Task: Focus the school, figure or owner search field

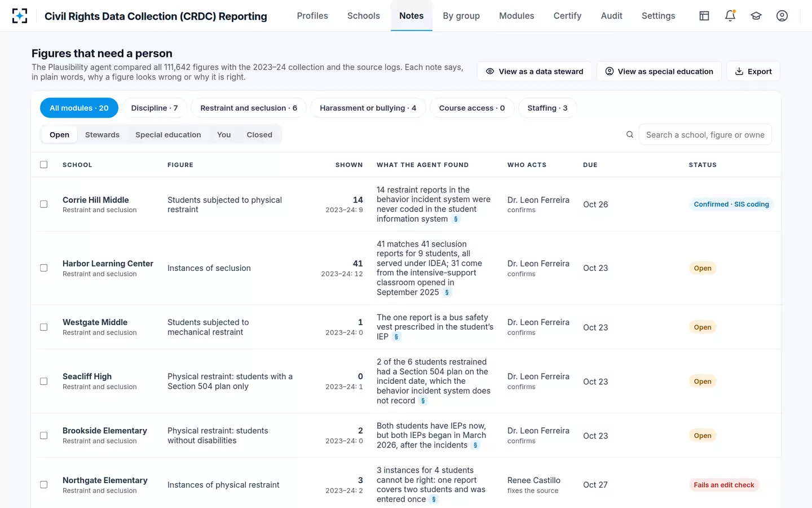Action: 705,134
